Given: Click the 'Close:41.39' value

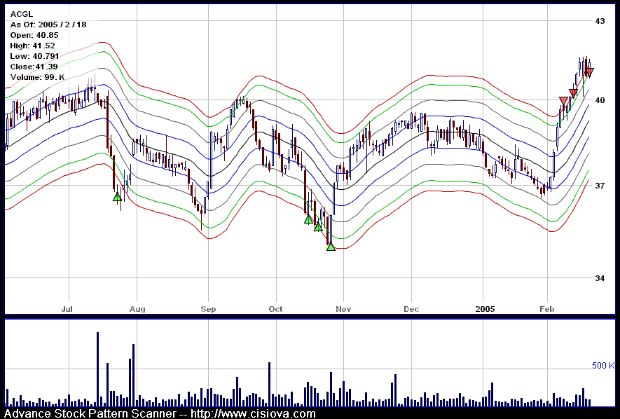Looking at the screenshot, I should (34, 67).
